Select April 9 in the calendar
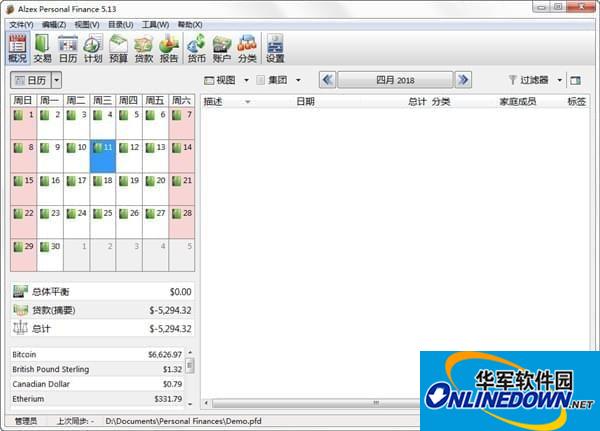The height and width of the screenshot is (431, 600). 50,156
